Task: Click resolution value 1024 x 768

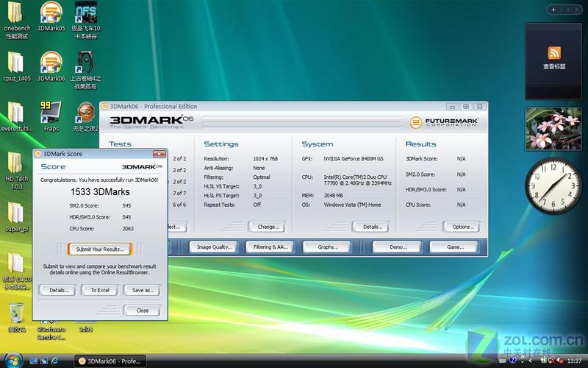Action: [265, 159]
